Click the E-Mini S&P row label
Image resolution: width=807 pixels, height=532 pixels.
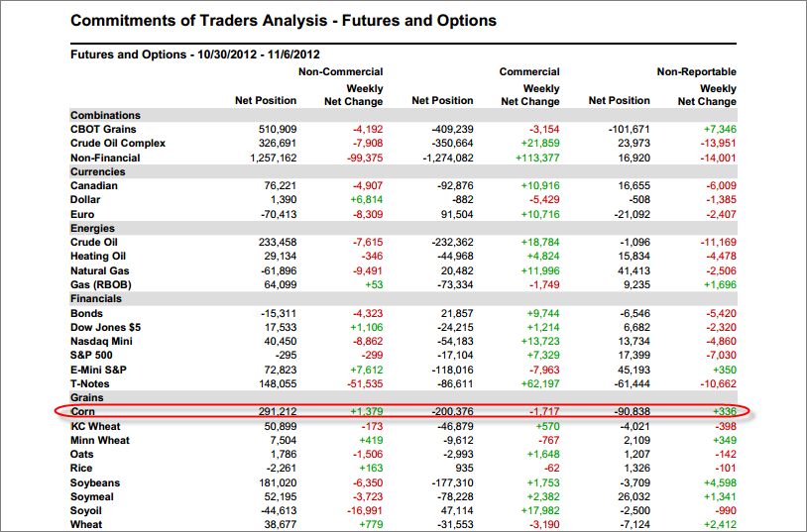98,370
